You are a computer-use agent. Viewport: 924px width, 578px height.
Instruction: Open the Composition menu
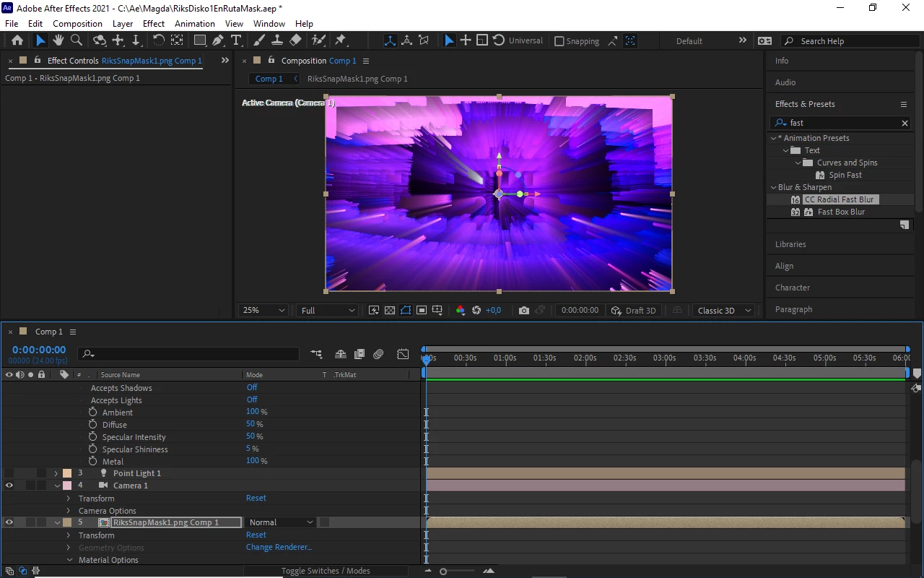coord(77,23)
